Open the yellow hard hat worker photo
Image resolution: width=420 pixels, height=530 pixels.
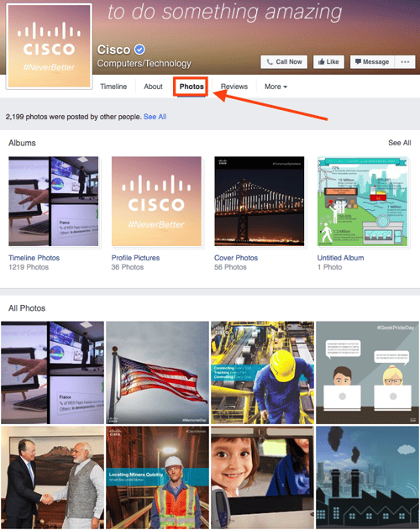click(x=262, y=372)
